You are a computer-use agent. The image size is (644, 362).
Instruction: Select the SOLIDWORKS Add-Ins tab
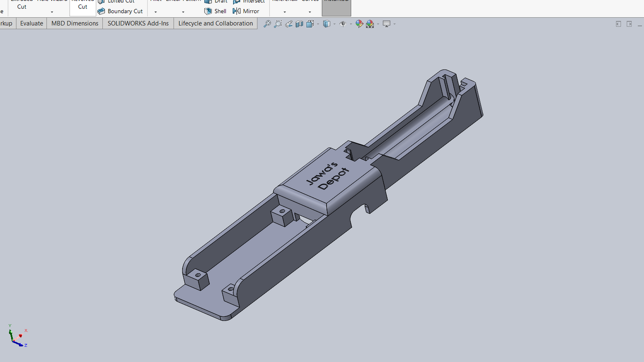coord(138,24)
